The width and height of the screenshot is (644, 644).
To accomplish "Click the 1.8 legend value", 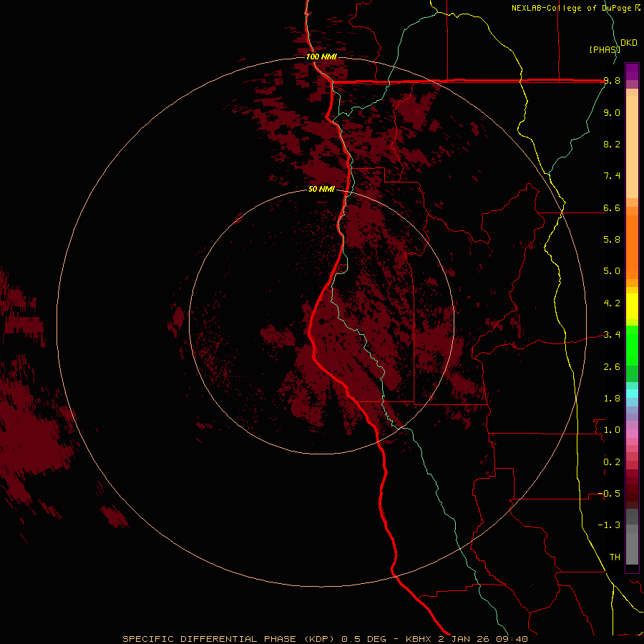I will [x=612, y=399].
